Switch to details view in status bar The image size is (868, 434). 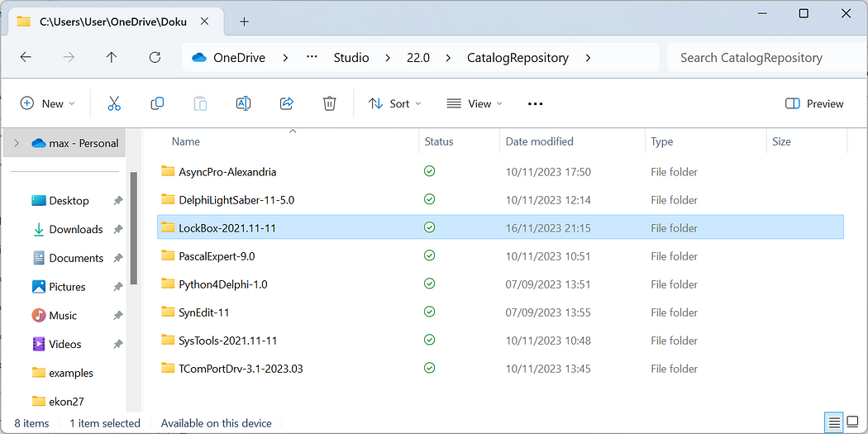(x=832, y=423)
